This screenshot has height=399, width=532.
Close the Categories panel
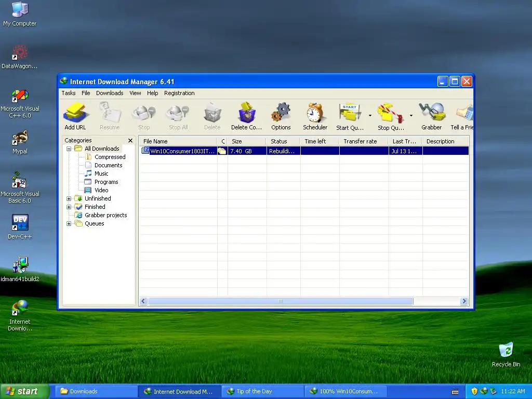(x=130, y=140)
